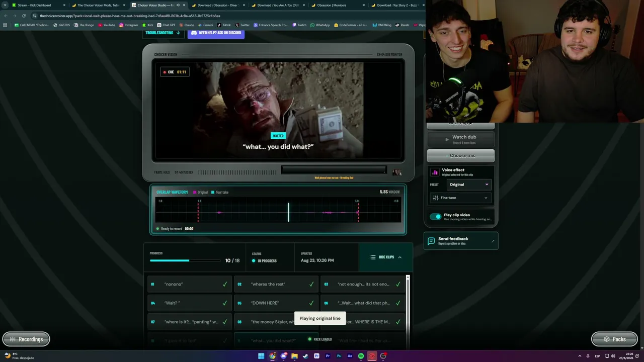Select clip 02 "wheres the rest"

[x=276, y=284]
